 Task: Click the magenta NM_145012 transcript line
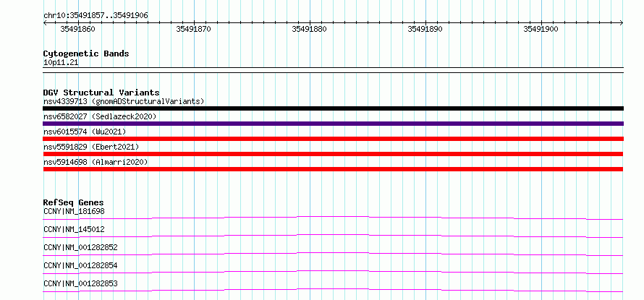333,236
